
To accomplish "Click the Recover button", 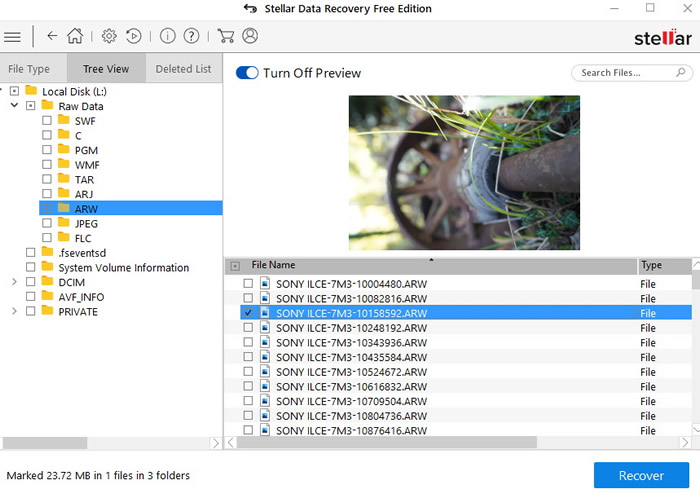I will pyautogui.click(x=640, y=475).
